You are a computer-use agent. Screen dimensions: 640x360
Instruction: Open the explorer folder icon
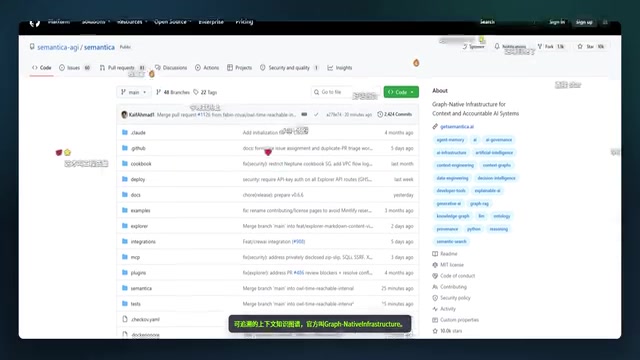(125, 226)
